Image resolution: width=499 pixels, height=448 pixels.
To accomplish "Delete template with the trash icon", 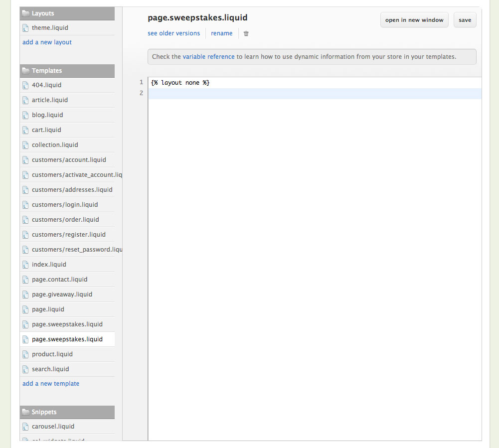I will click(246, 33).
